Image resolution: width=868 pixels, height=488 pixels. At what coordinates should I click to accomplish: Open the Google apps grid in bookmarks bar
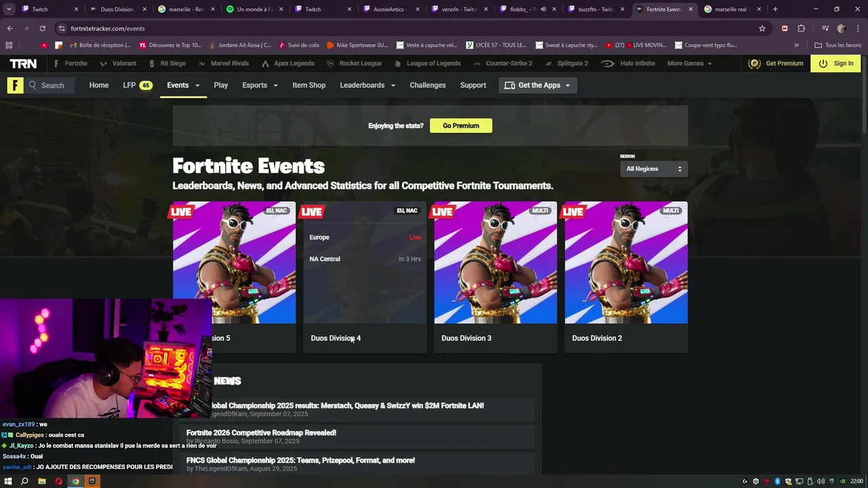coord(9,45)
